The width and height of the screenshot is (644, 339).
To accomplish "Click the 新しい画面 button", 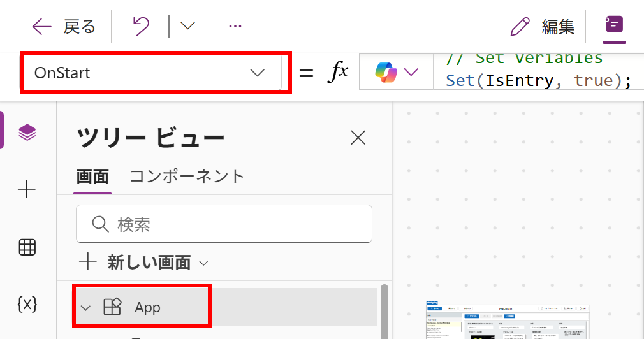I will click(143, 262).
